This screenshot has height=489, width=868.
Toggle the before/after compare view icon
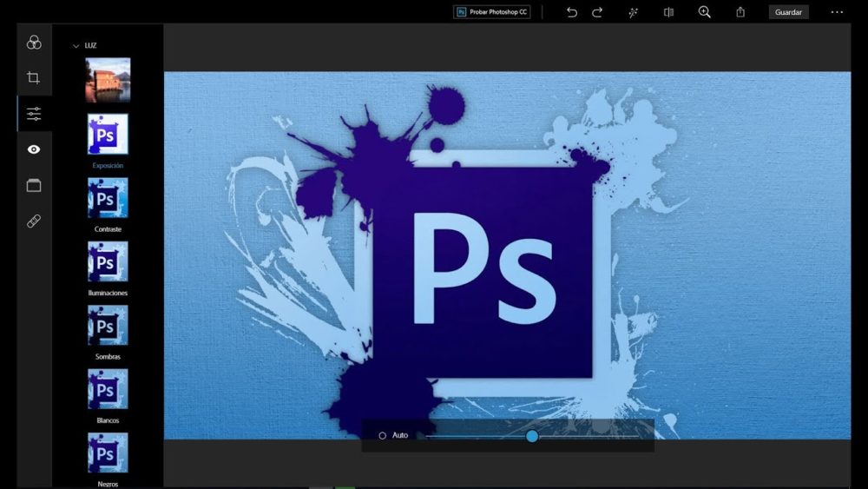coord(668,12)
